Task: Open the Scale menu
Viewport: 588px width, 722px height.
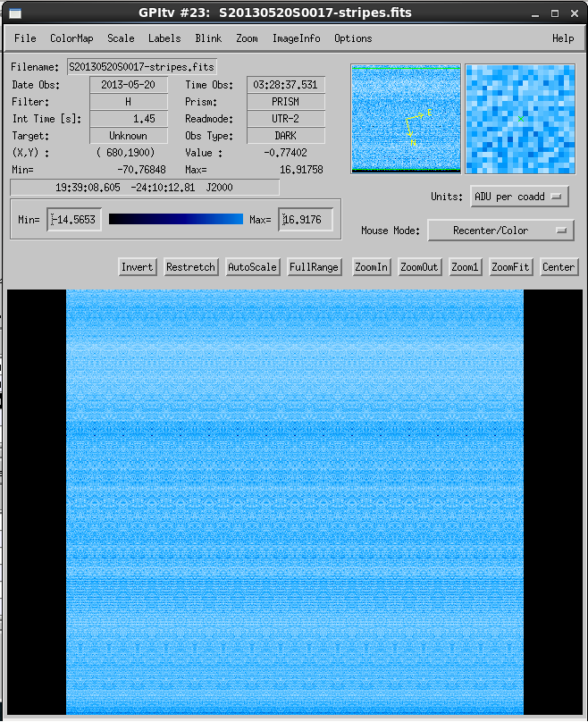Action: coord(121,38)
